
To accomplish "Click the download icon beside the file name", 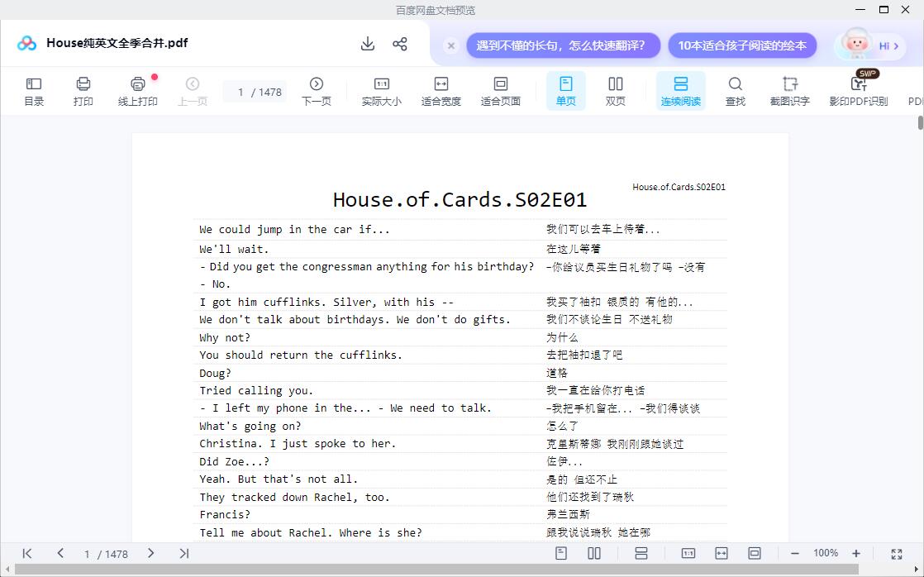I will [x=368, y=44].
